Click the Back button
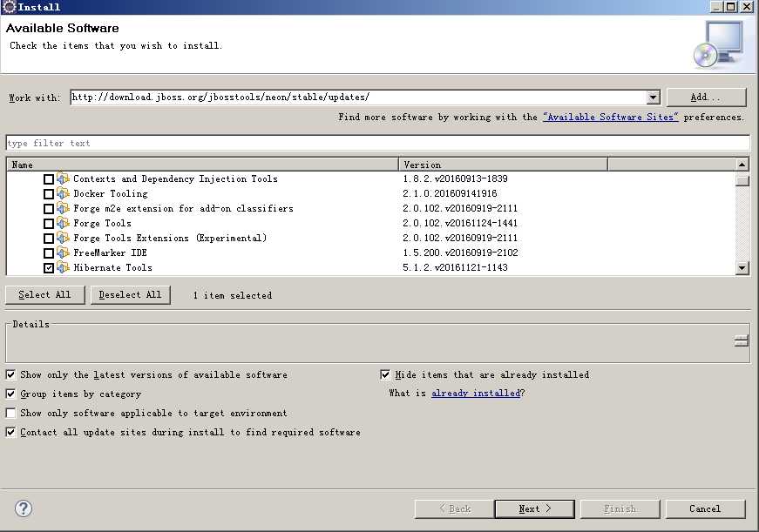The image size is (759, 532). (454, 508)
